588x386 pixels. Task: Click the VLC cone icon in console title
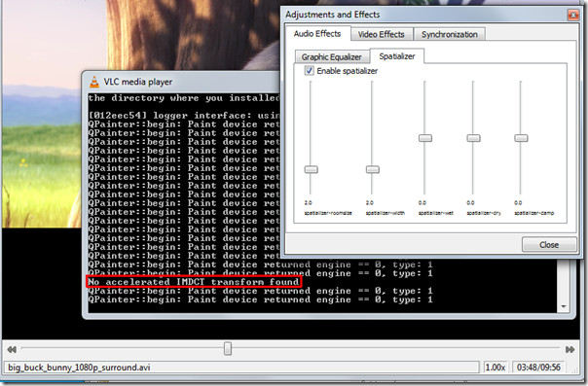(94, 82)
